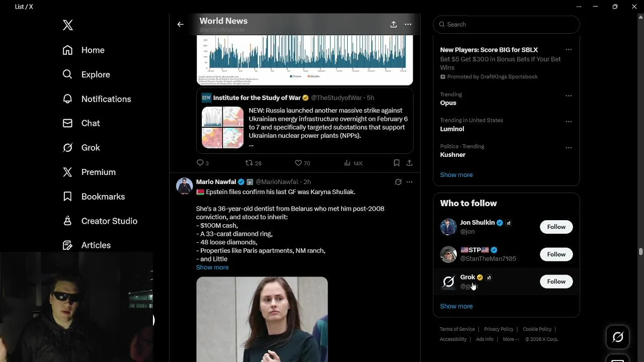Open options for Kushner trend

[x=569, y=148]
